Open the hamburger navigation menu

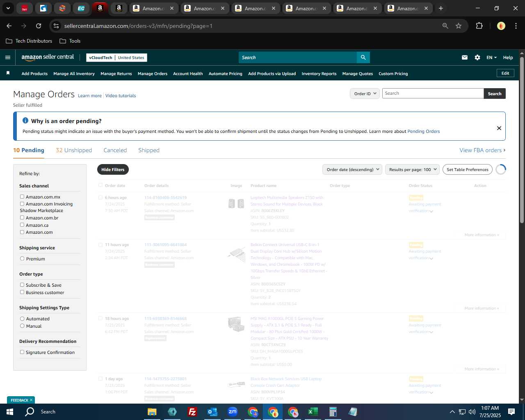[x=8, y=57]
